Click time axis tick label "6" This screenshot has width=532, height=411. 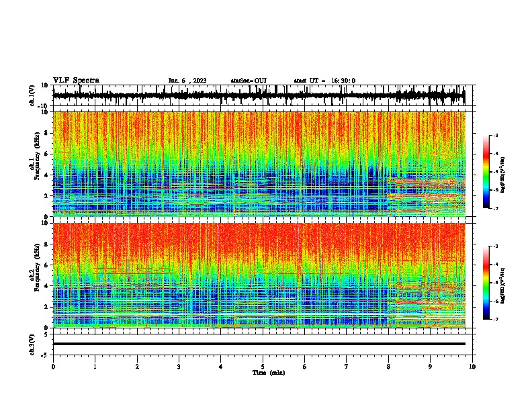coord(305,367)
